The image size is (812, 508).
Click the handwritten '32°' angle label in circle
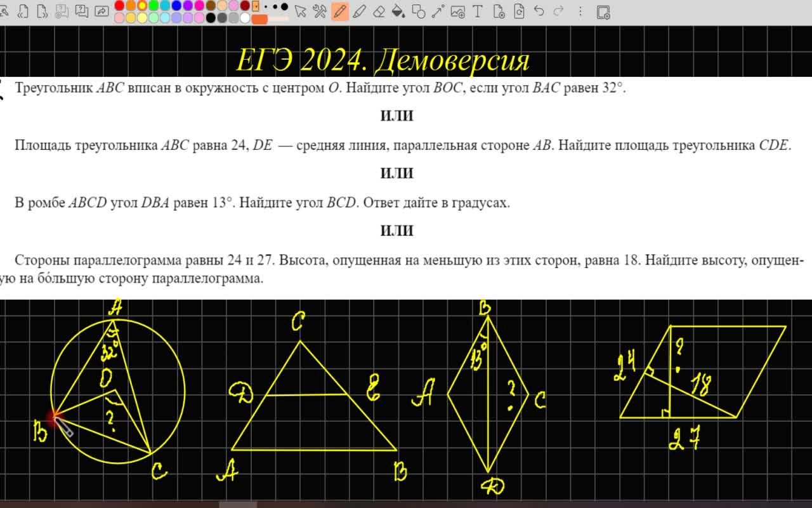pos(108,351)
